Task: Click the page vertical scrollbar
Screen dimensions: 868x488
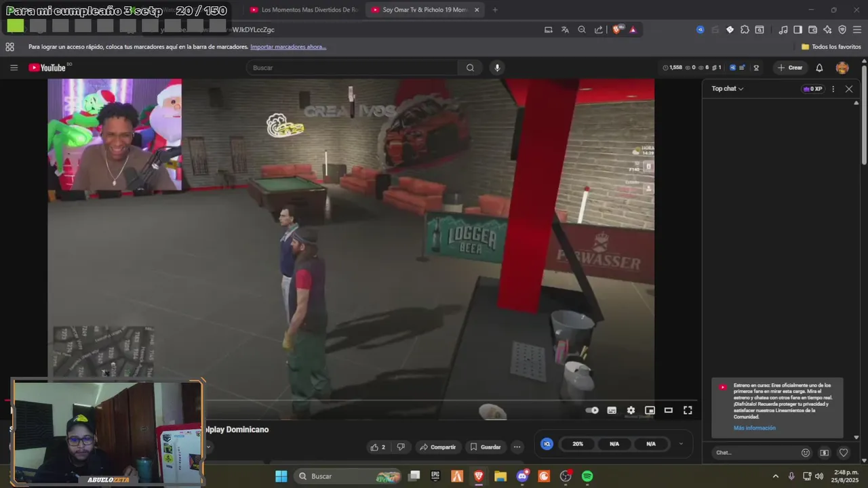Action: tap(864, 115)
